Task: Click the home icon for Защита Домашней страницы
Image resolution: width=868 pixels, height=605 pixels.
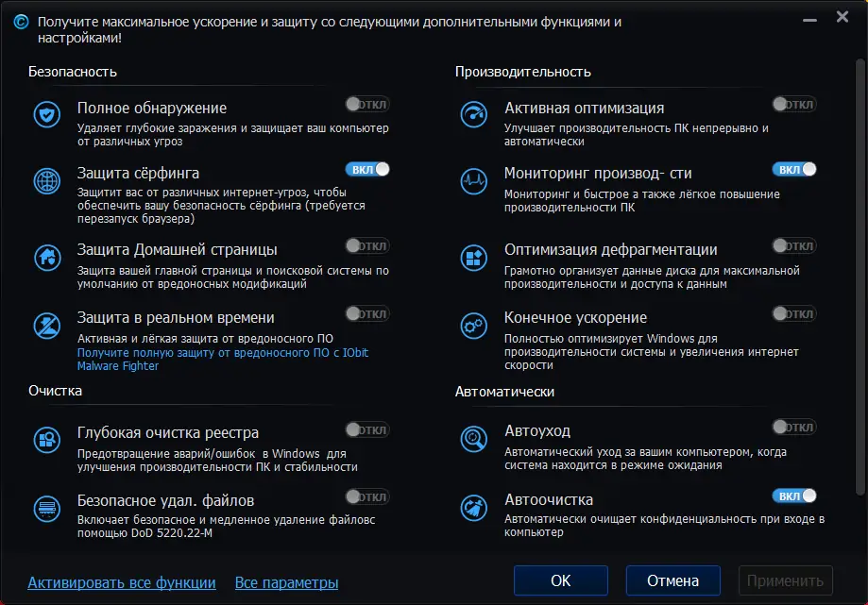Action: (45, 257)
